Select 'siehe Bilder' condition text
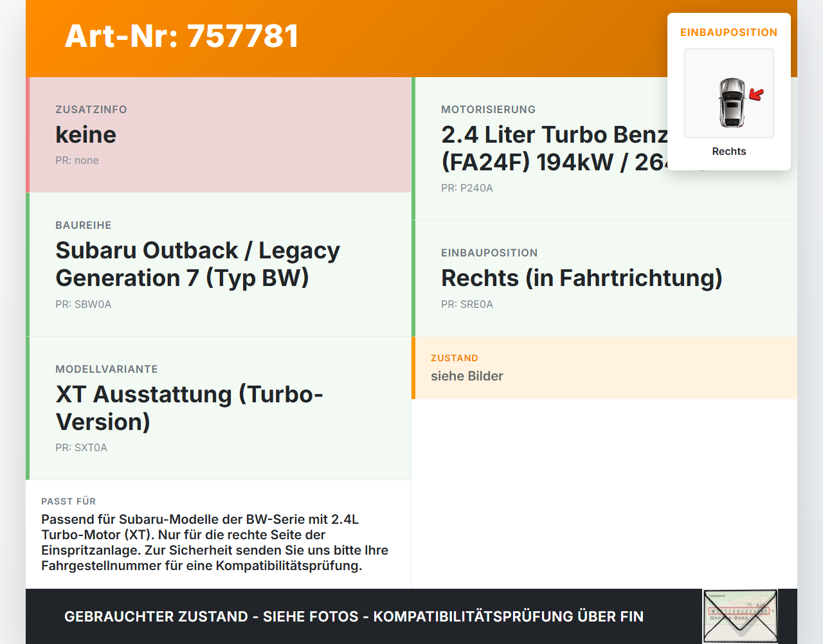 pyautogui.click(x=467, y=377)
